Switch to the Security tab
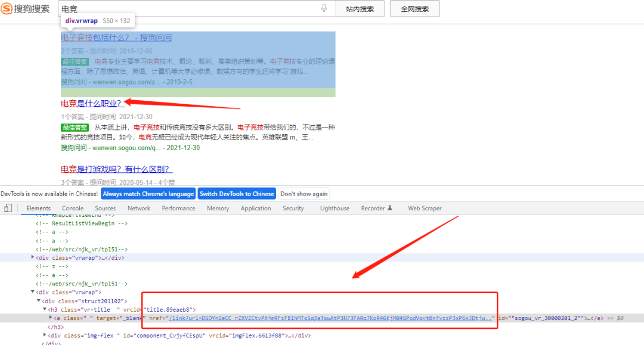This screenshot has height=345, width=644. (293, 209)
